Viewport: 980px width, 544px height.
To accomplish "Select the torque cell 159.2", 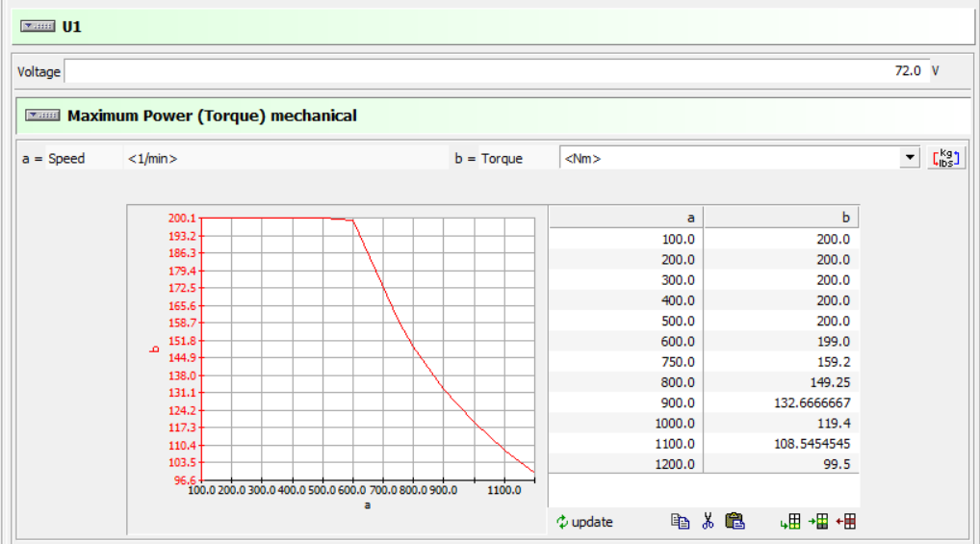I will pyautogui.click(x=782, y=362).
